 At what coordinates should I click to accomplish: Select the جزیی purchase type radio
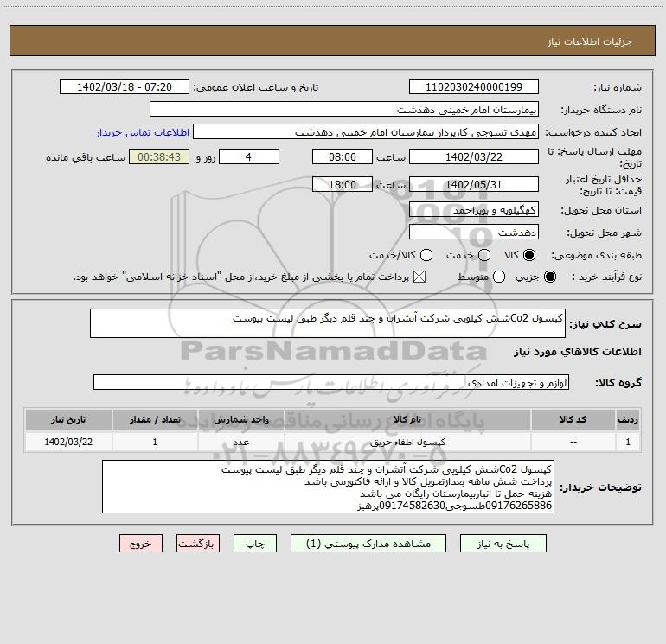click(549, 277)
